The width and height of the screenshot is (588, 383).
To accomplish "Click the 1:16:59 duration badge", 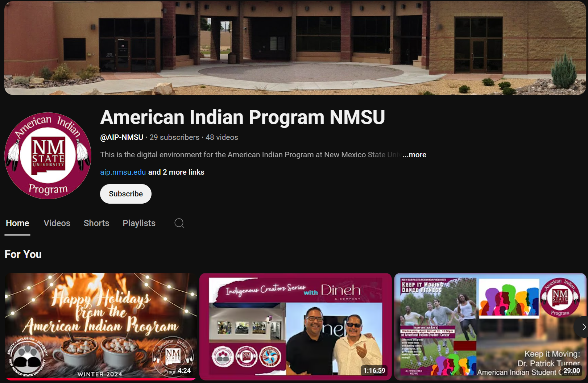I will coord(374,370).
